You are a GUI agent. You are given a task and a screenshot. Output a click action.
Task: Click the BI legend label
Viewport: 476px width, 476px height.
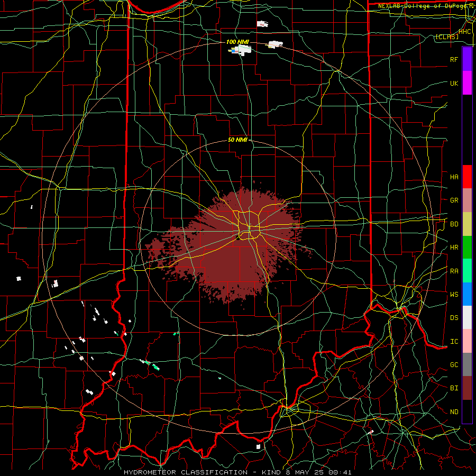454,388
